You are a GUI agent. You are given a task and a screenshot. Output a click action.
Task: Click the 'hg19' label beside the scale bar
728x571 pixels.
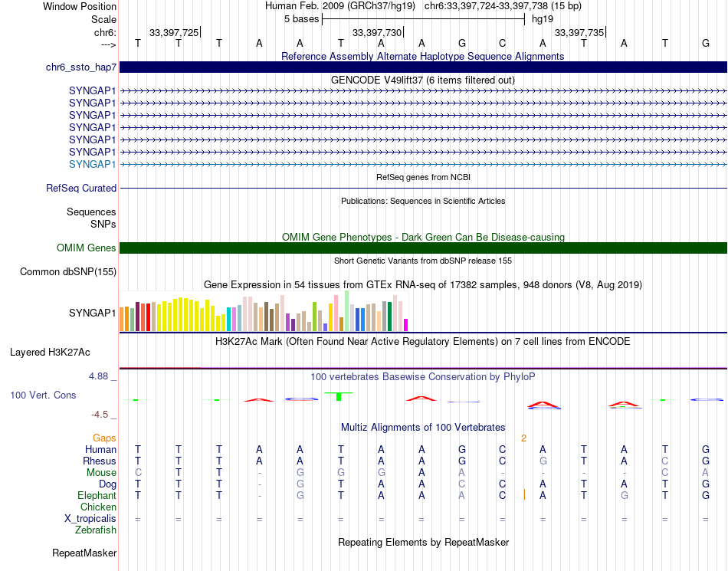pos(543,19)
